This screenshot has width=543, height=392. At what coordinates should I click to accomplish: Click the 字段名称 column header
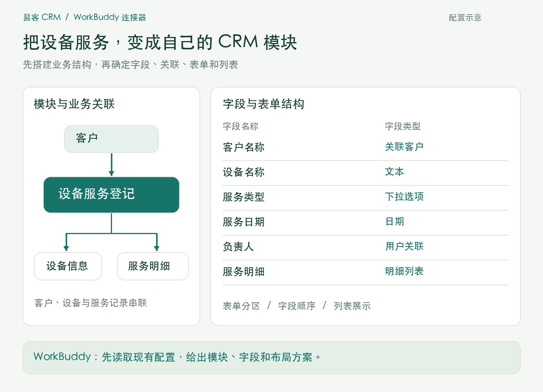point(241,126)
